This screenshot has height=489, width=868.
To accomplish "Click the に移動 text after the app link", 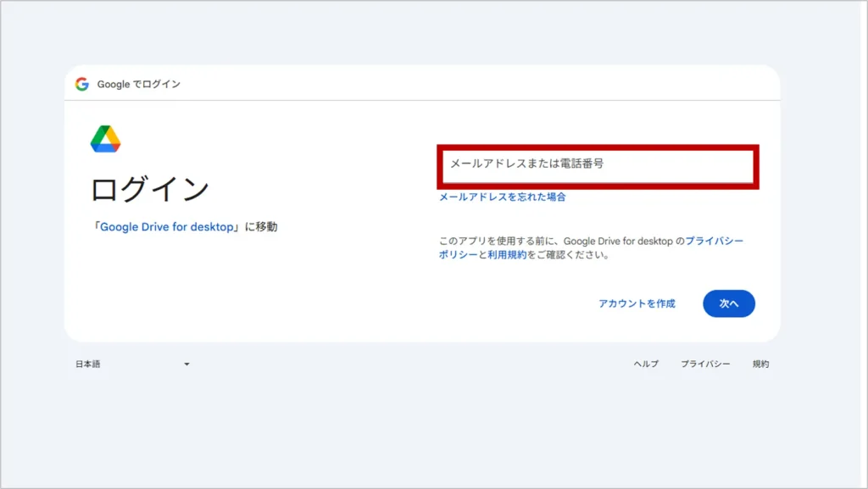I will click(x=260, y=227).
